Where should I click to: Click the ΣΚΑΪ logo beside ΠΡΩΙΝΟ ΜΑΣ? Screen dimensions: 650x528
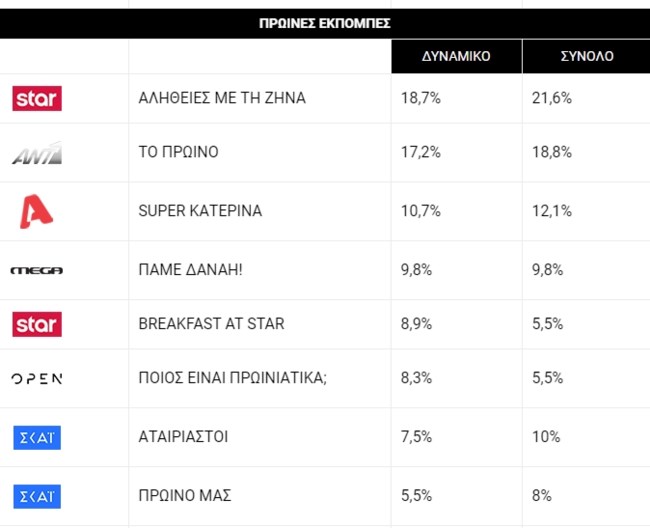[x=37, y=495]
